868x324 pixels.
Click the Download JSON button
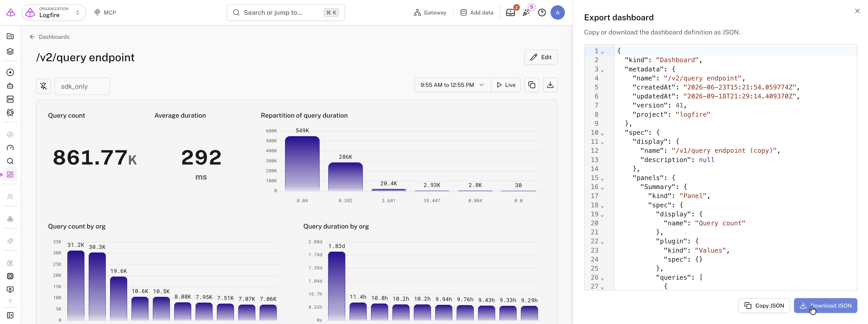(825, 306)
